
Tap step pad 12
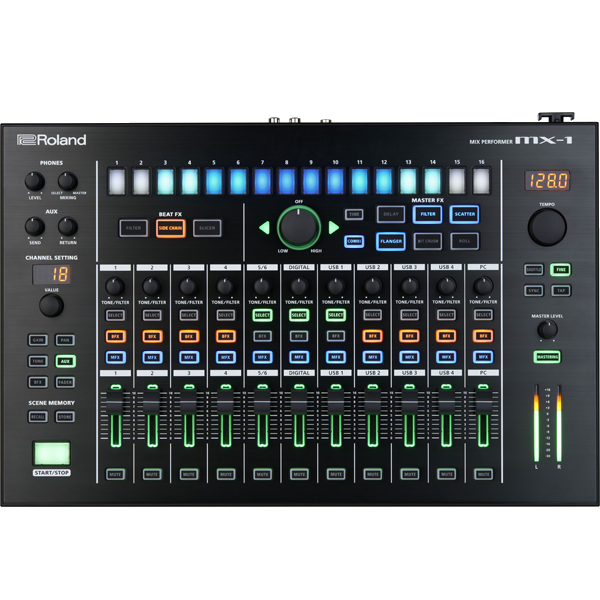point(384,182)
